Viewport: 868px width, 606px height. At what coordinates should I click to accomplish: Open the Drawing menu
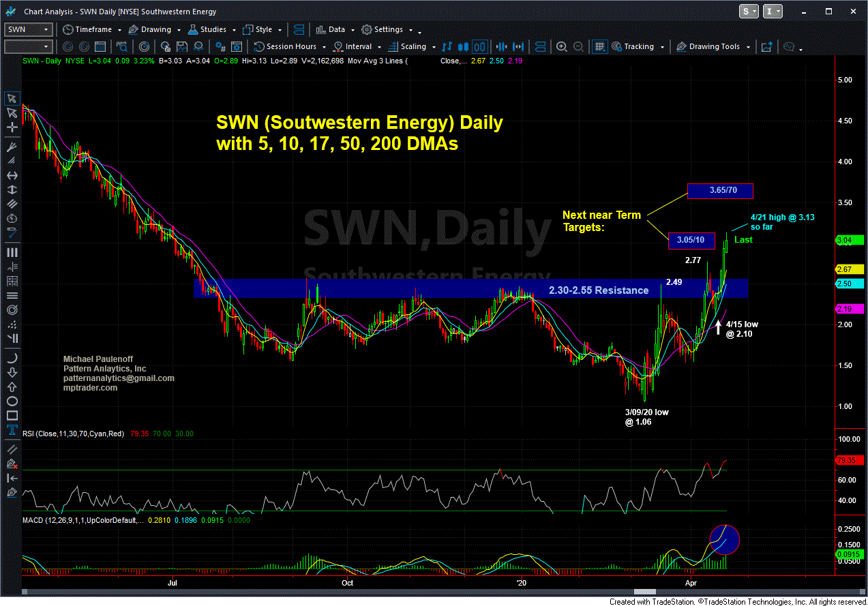click(x=155, y=30)
